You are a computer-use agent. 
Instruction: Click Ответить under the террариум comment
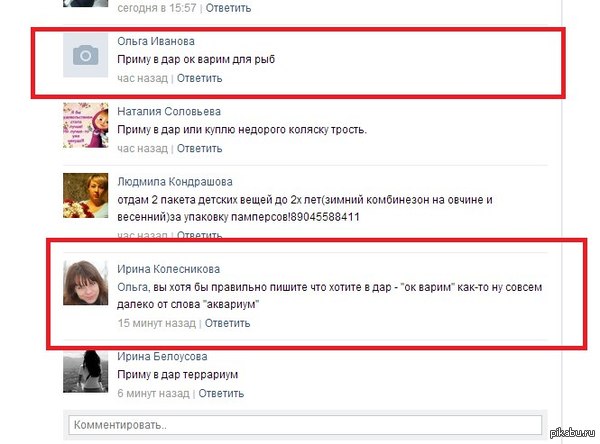(x=221, y=393)
